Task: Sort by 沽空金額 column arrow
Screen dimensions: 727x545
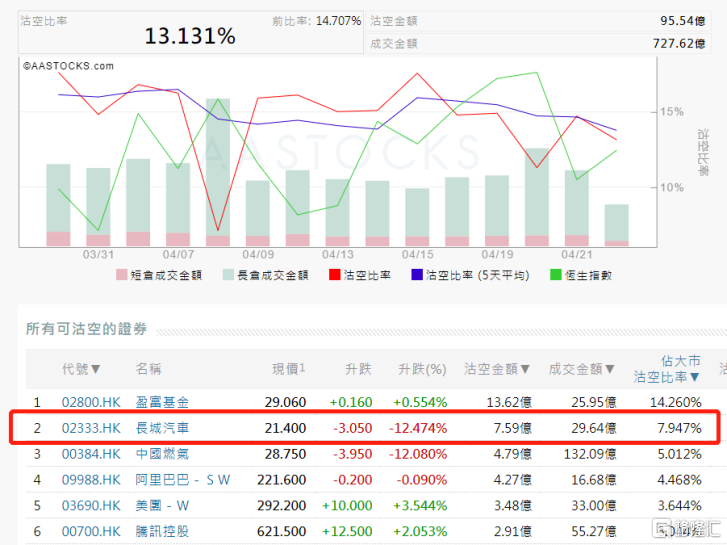Action: tap(525, 369)
